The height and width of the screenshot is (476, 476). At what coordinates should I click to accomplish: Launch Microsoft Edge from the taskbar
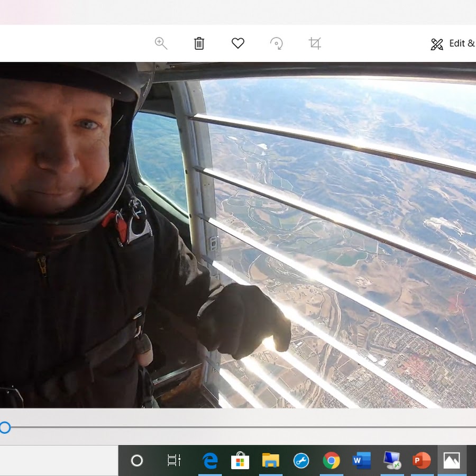pos(210,461)
